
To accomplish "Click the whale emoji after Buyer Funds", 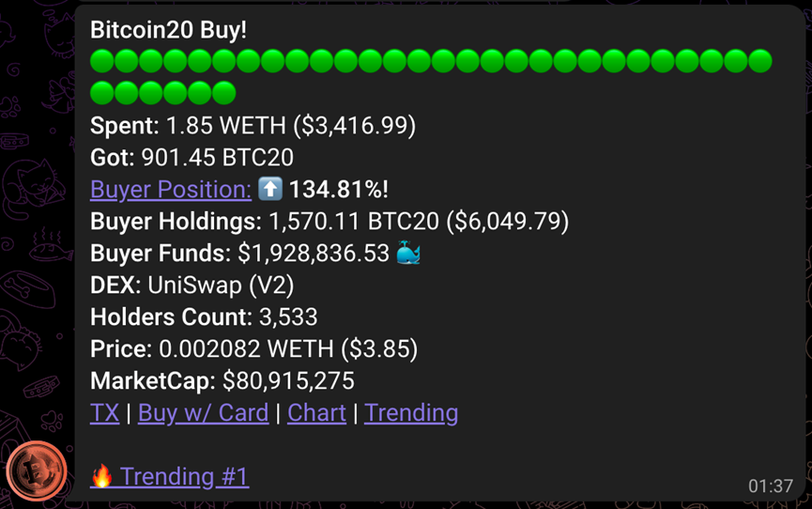I will (408, 253).
